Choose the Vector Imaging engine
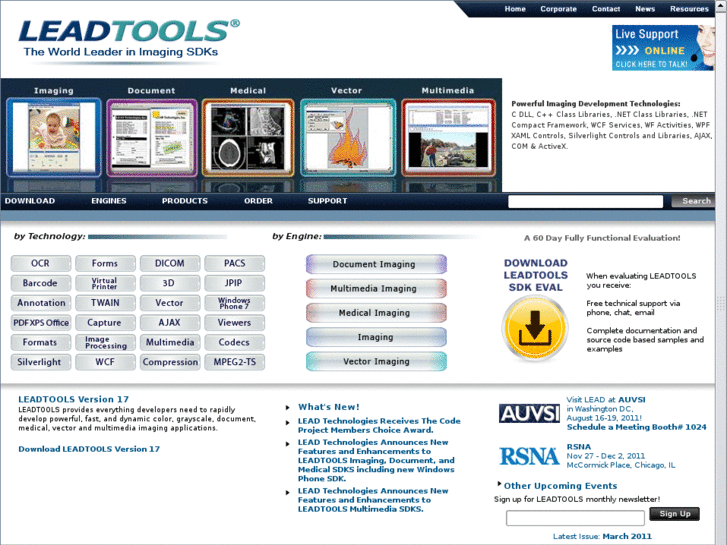Screen dimensions: 727x545 pyautogui.click(x=376, y=361)
